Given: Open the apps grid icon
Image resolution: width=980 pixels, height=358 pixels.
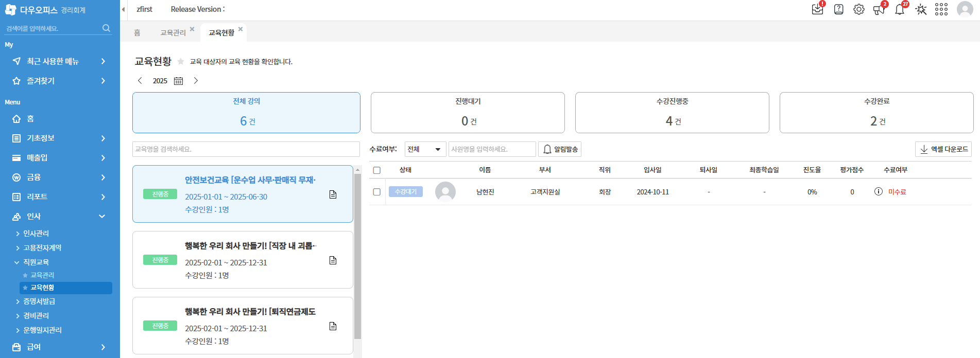Looking at the screenshot, I should click(941, 9).
